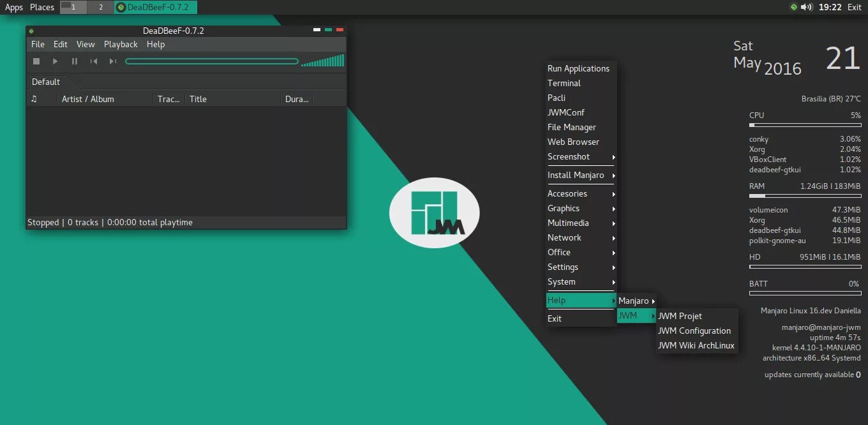This screenshot has width=868, height=425.
Task: Expand the Graphics submenu
Action: (581, 208)
